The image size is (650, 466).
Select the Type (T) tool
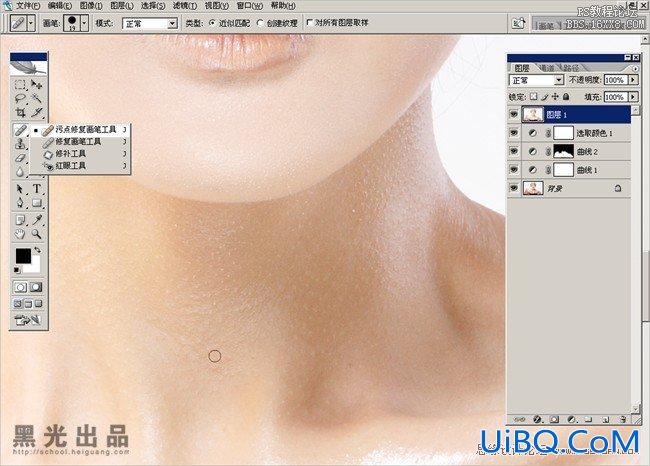pyautogui.click(x=37, y=189)
